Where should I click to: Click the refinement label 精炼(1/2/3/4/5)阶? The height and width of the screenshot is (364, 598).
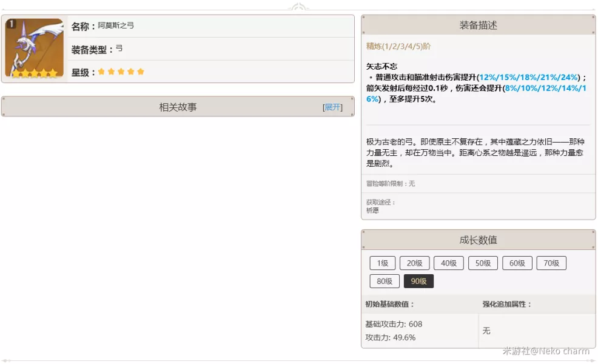tap(398, 46)
